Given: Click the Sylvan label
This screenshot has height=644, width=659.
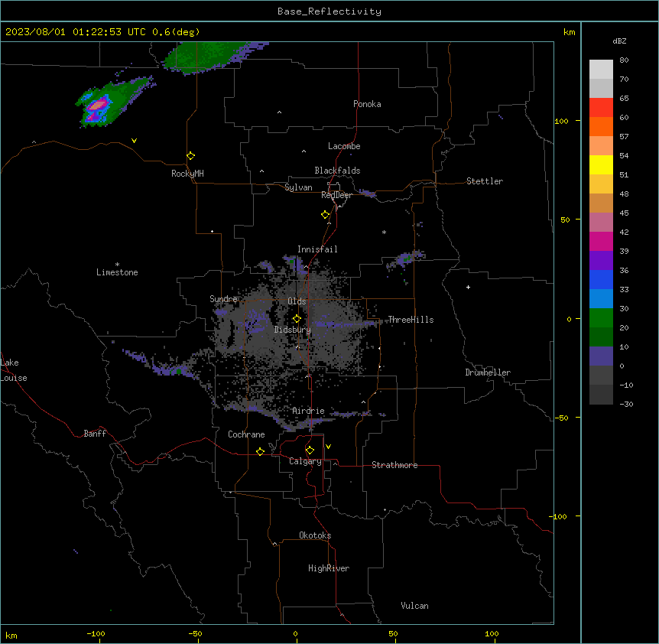Looking at the screenshot, I should click(298, 187).
